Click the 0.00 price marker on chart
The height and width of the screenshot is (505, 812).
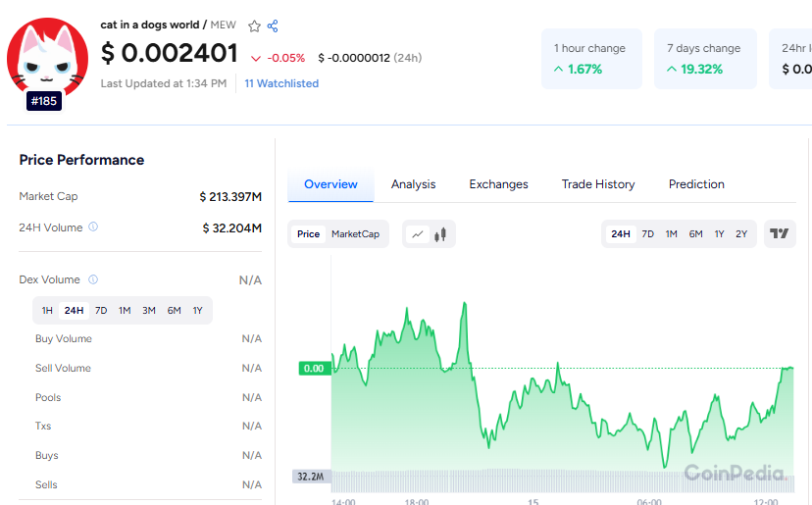pyautogui.click(x=315, y=369)
